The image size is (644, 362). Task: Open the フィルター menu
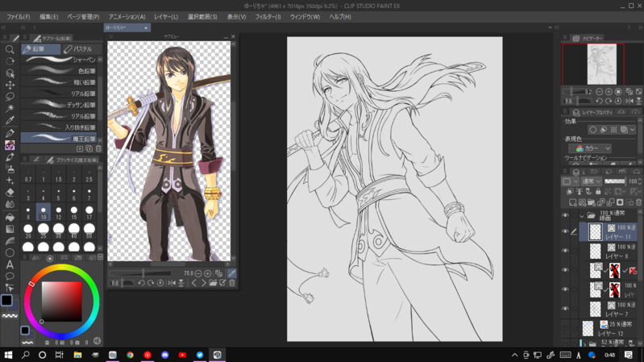pos(268,16)
